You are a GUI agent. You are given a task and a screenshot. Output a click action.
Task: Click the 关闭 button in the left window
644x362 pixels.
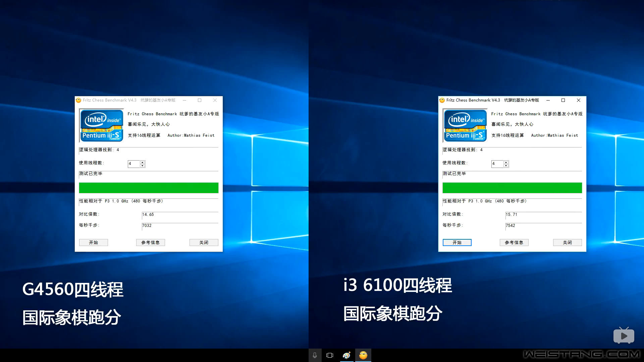tap(204, 243)
